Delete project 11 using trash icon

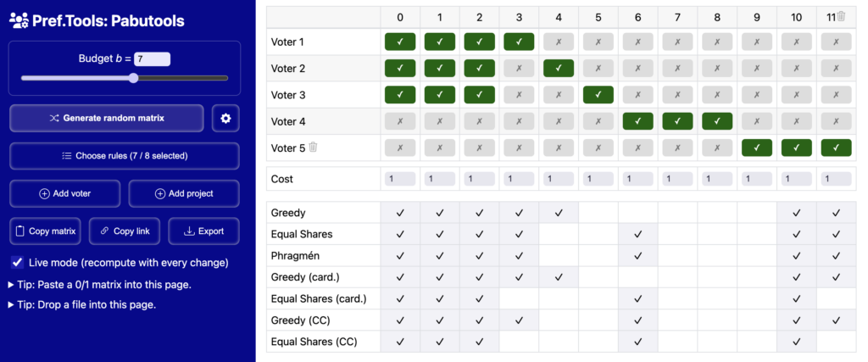pos(841,17)
